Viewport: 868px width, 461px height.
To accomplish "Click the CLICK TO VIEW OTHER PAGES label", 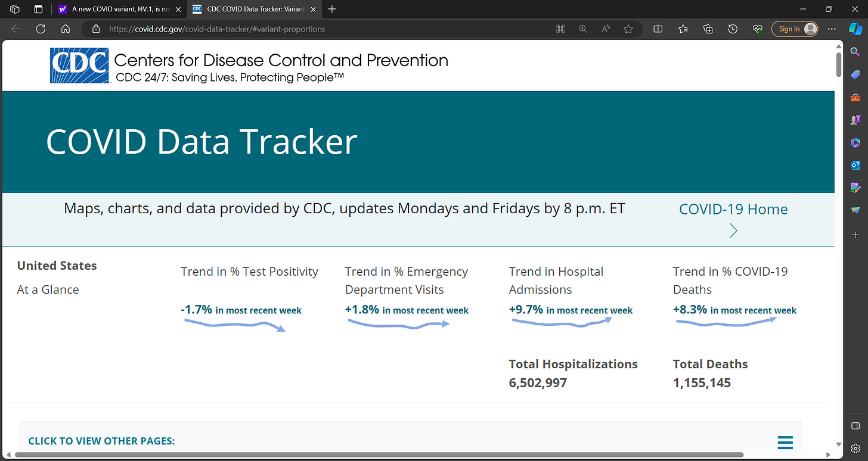I will pos(102,441).
